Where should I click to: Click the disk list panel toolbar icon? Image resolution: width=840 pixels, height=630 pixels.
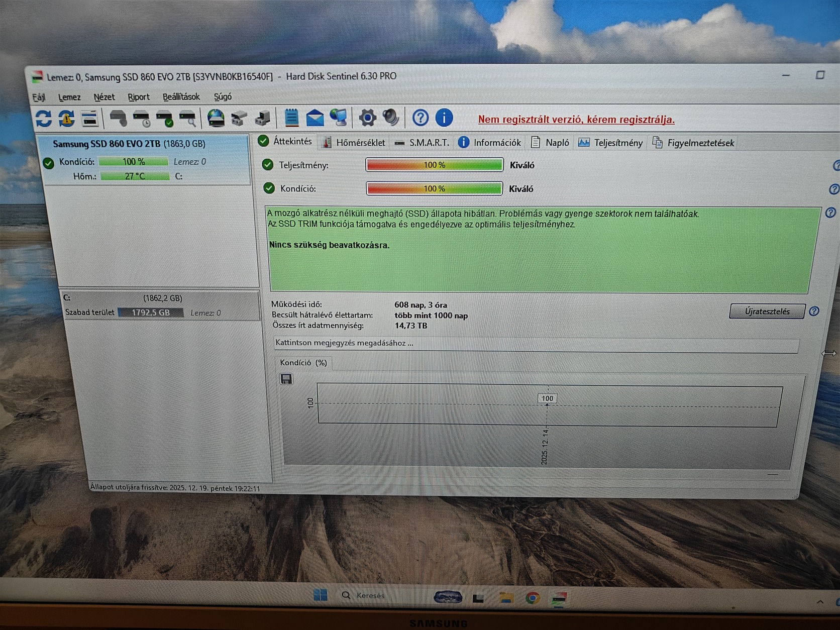point(89,119)
